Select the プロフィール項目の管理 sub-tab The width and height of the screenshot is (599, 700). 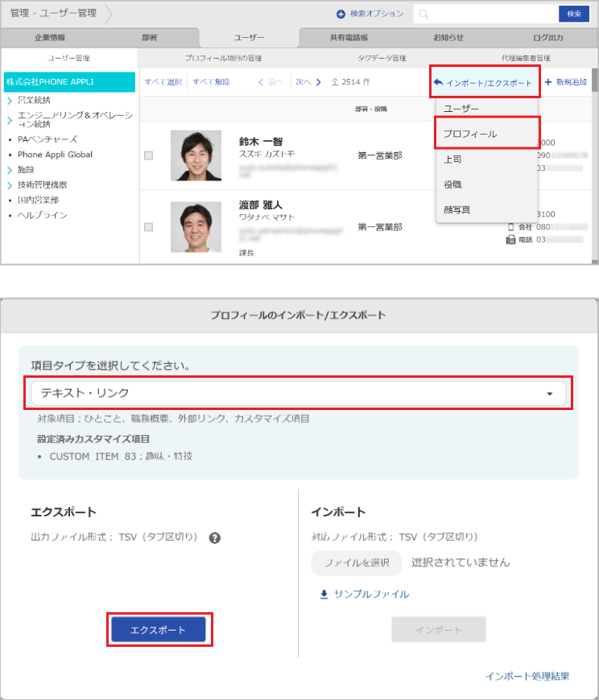click(x=223, y=58)
